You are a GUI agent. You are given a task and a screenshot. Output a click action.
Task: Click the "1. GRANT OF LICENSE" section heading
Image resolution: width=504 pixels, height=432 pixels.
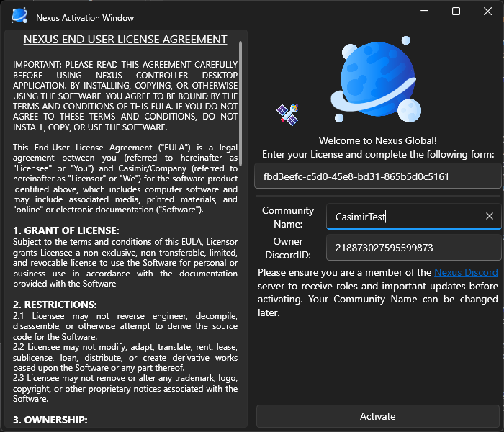coord(64,230)
